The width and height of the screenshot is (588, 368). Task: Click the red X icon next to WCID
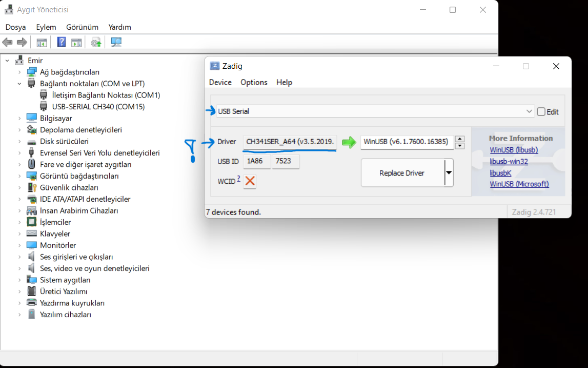pyautogui.click(x=250, y=181)
